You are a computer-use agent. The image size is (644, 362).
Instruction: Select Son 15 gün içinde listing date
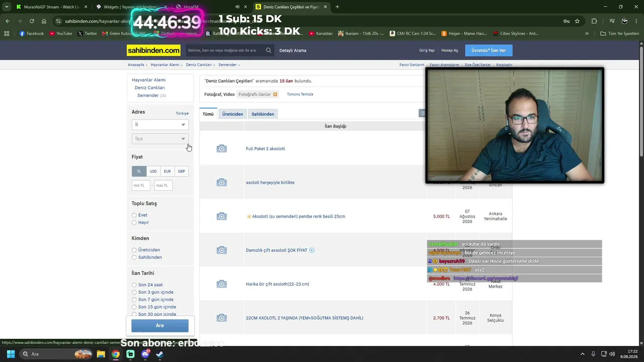[x=134, y=307]
